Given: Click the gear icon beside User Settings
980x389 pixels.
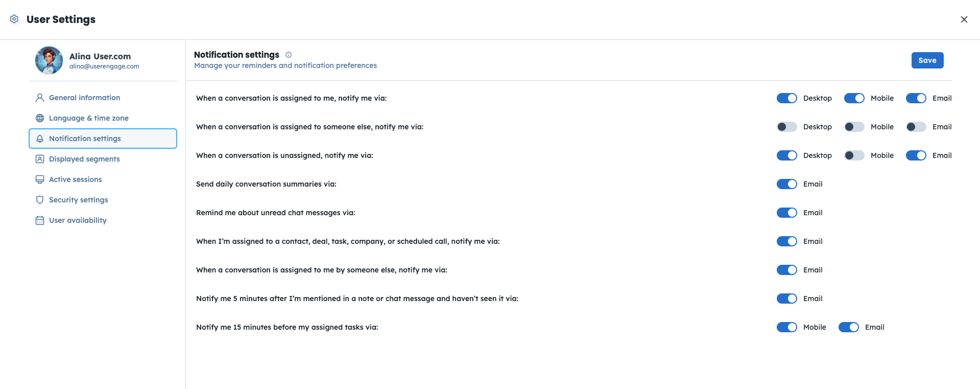Looking at the screenshot, I should (14, 19).
